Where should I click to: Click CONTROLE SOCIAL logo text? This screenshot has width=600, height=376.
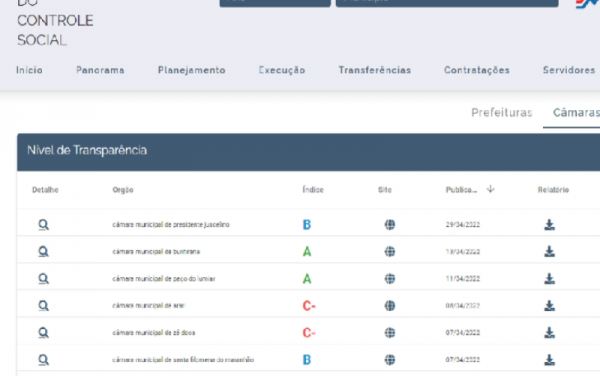click(55, 30)
